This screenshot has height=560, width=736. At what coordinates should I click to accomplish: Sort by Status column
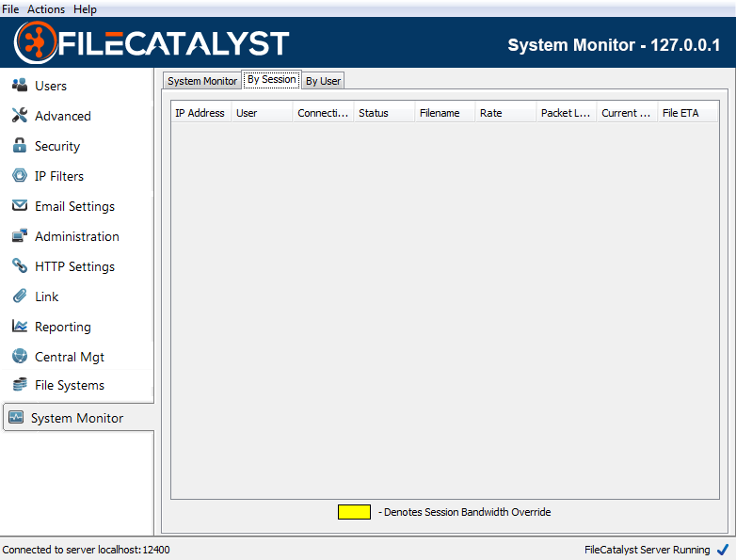coord(384,113)
